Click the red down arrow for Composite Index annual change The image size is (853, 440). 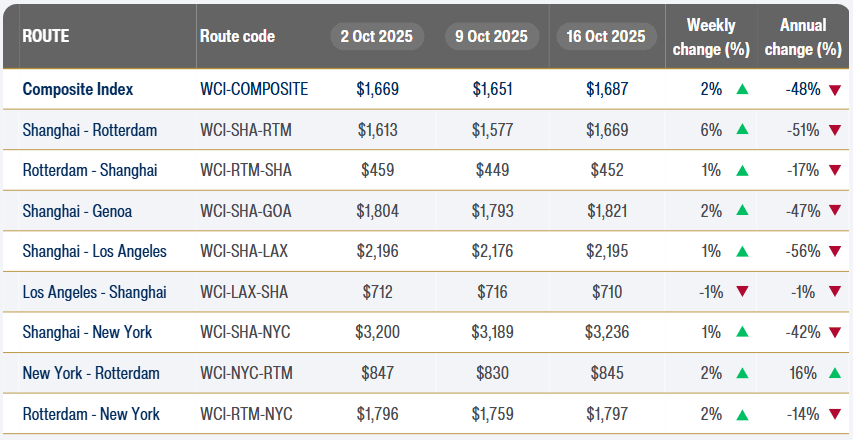(x=834, y=89)
